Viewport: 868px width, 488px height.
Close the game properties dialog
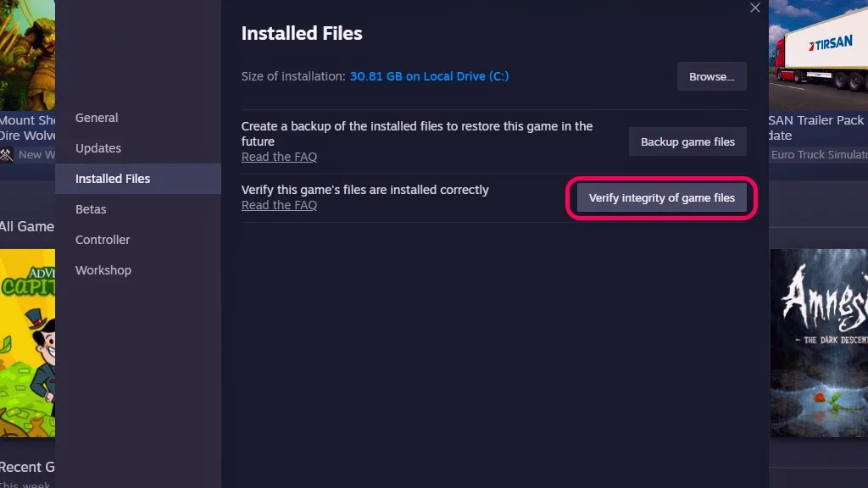click(755, 8)
